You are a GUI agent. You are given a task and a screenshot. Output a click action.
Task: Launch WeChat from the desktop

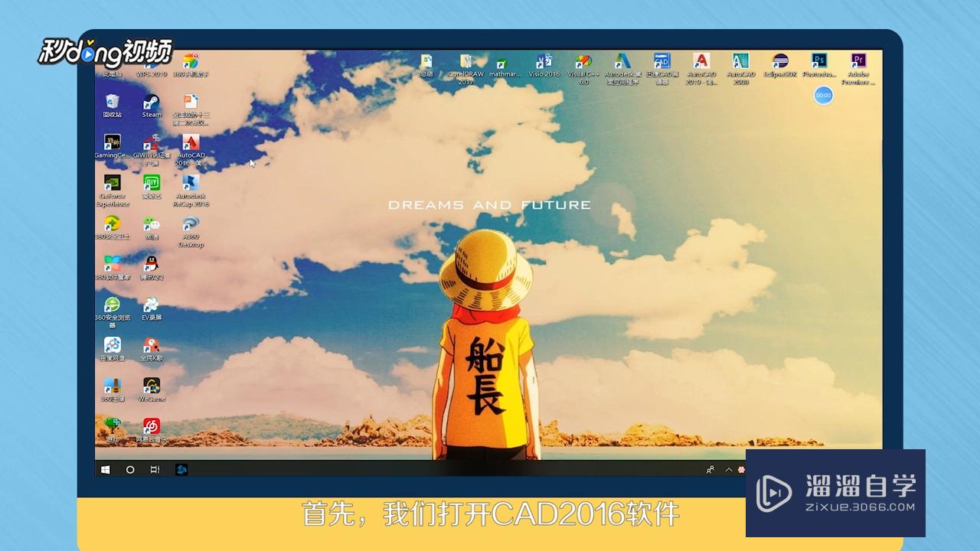pyautogui.click(x=152, y=224)
